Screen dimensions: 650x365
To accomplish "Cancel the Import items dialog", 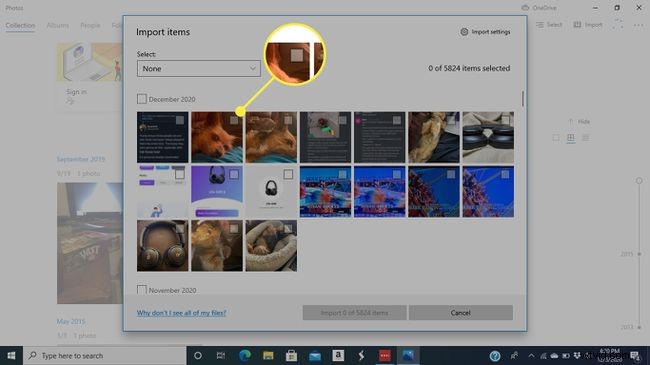I will tap(461, 313).
